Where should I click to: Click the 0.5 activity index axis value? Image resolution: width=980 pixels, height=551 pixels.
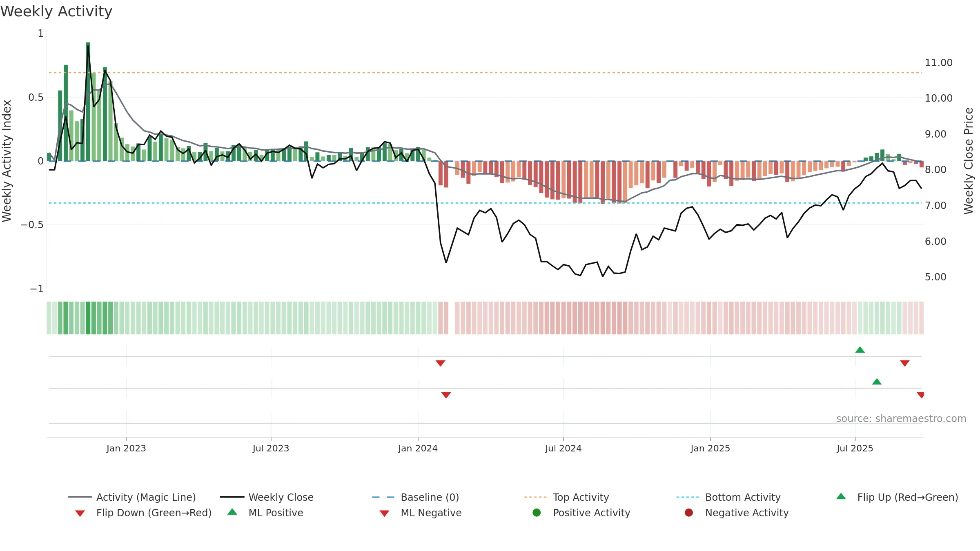(x=36, y=97)
